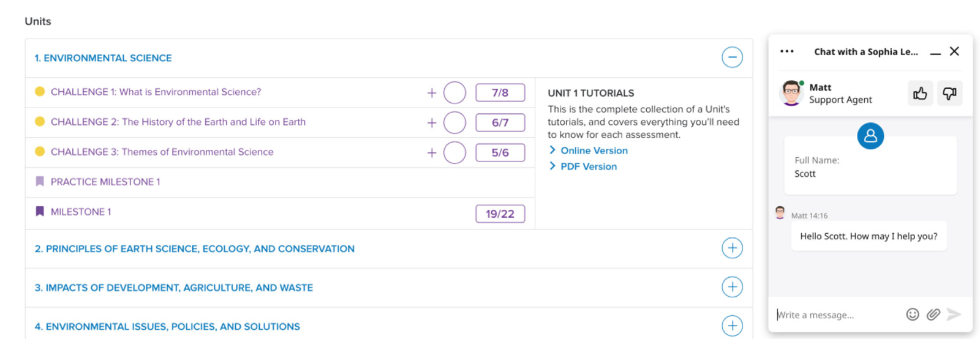Screen dimensions: 980x339
Task: Toggle the circle next to Challenge 1
Action: (x=454, y=92)
